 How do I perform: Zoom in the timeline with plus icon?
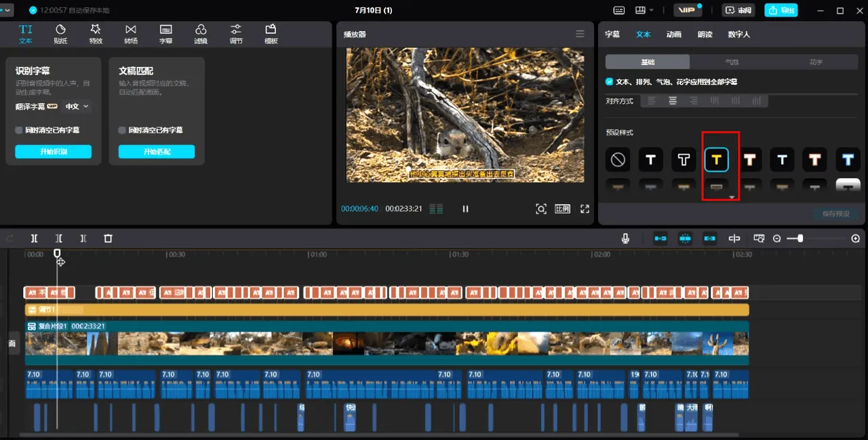pos(856,239)
